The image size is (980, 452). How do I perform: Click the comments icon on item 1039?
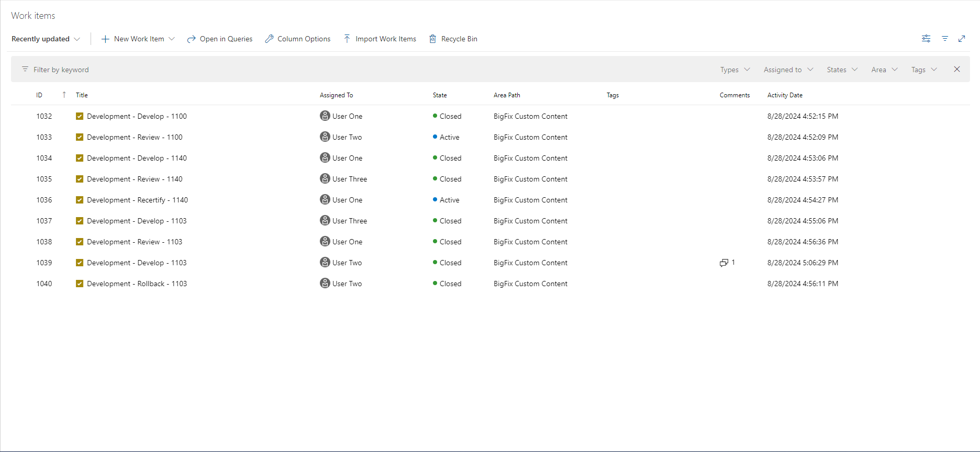(x=724, y=263)
